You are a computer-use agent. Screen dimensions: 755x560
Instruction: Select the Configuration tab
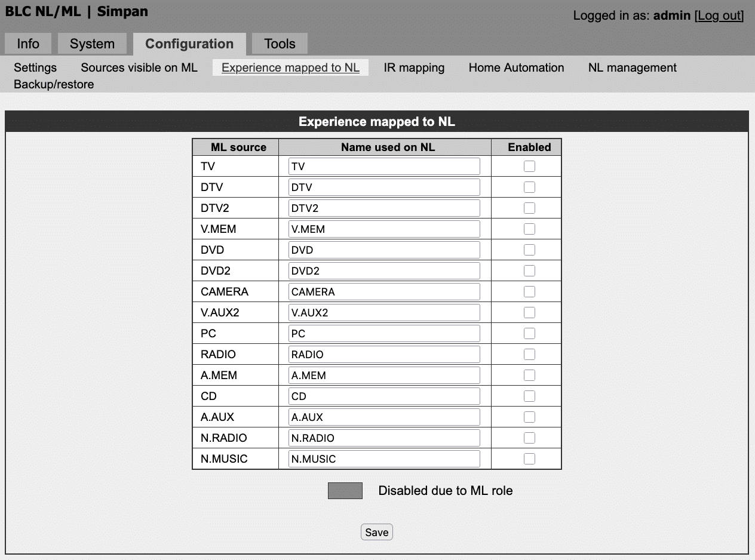[x=189, y=44]
